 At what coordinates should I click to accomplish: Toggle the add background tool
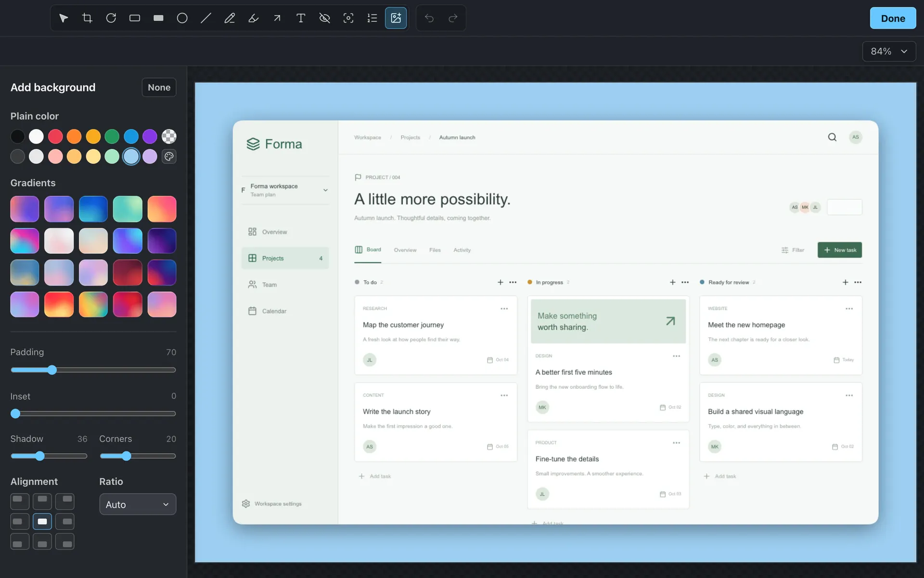point(396,18)
